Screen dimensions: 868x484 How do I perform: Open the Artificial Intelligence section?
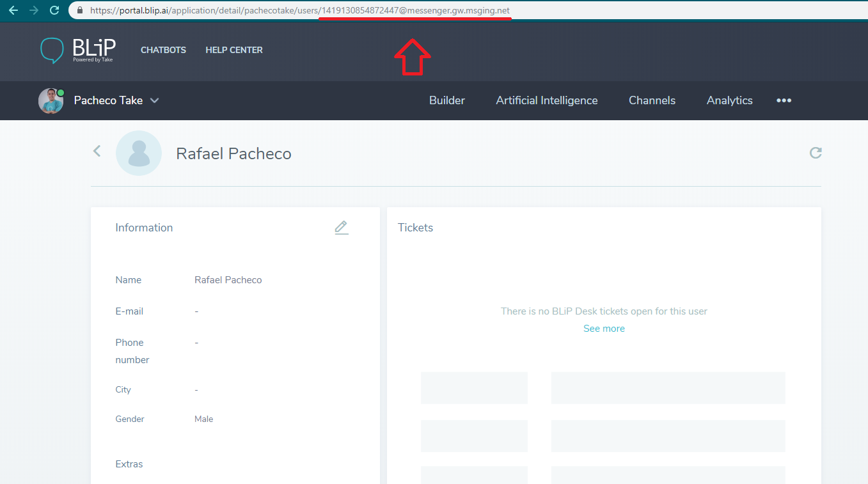point(546,100)
